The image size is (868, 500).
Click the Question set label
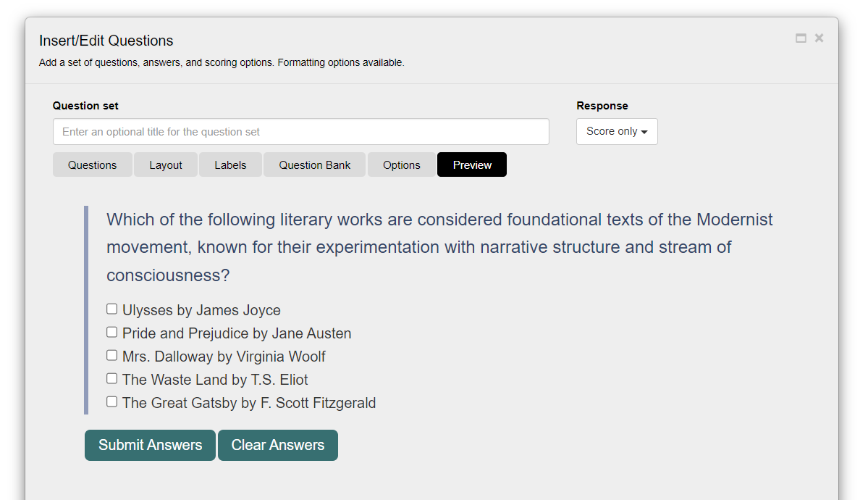pyautogui.click(x=86, y=106)
